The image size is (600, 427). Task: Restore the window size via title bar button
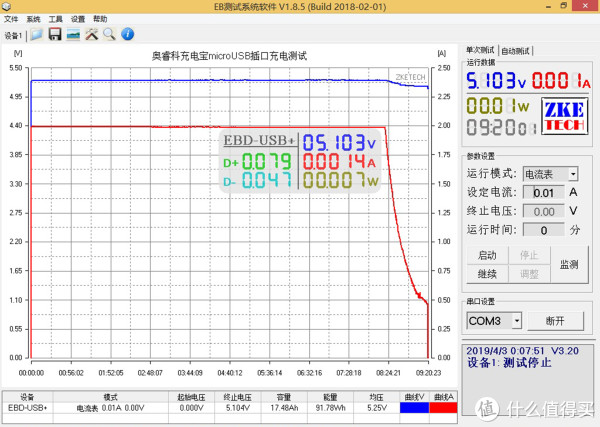tap(564, 6)
